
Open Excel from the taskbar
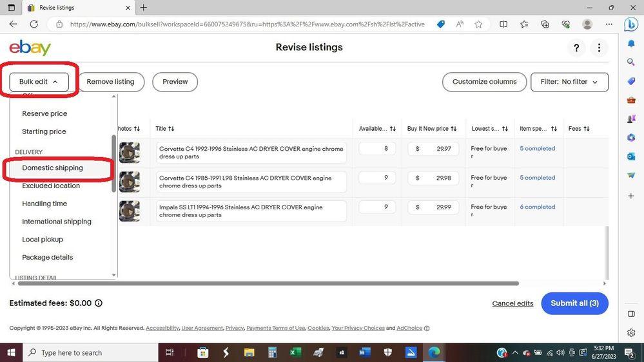coord(295,352)
